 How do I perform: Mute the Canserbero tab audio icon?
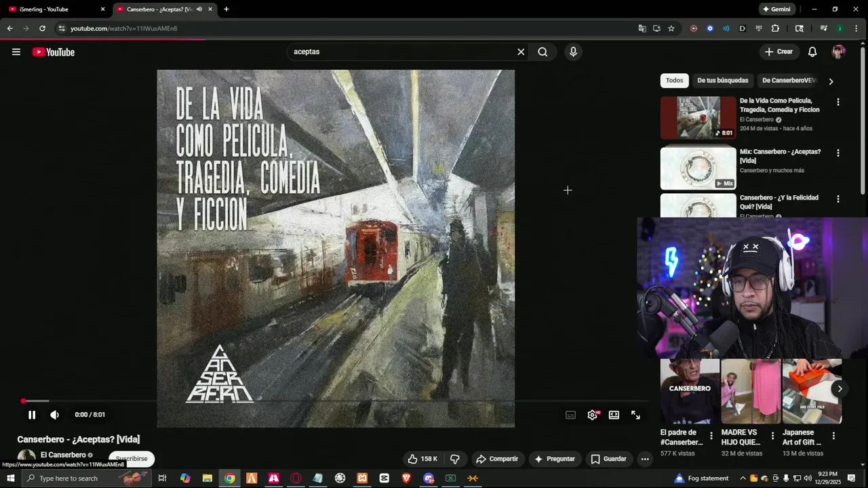tap(199, 9)
